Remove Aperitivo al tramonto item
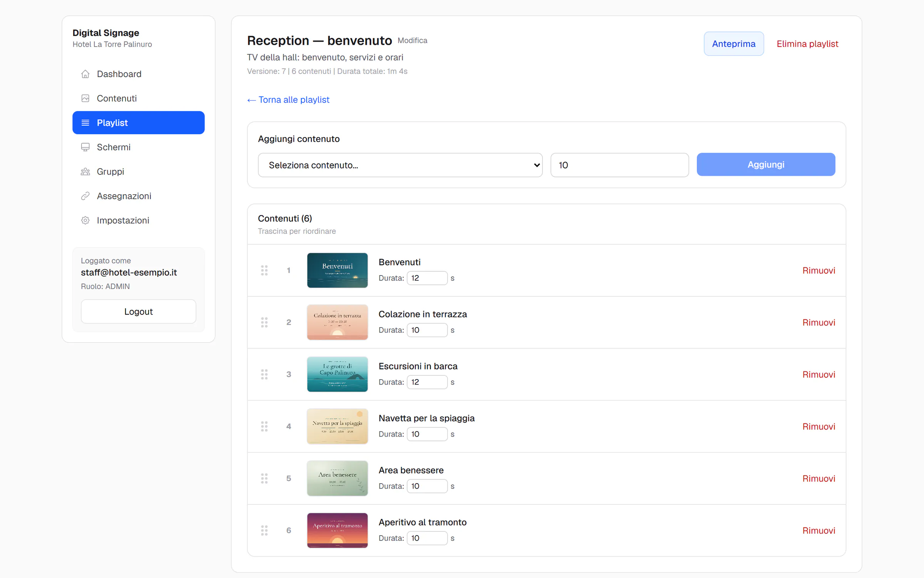Image resolution: width=924 pixels, height=578 pixels. (819, 530)
